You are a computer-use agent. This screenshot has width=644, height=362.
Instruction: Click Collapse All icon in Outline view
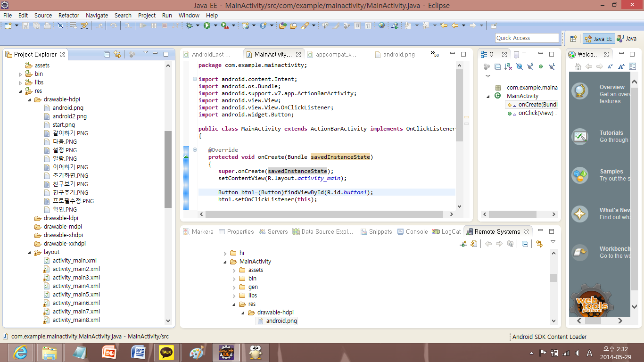[x=497, y=66]
